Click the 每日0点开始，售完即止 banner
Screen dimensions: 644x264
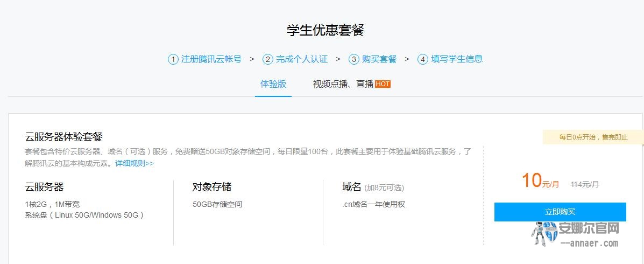click(x=593, y=137)
